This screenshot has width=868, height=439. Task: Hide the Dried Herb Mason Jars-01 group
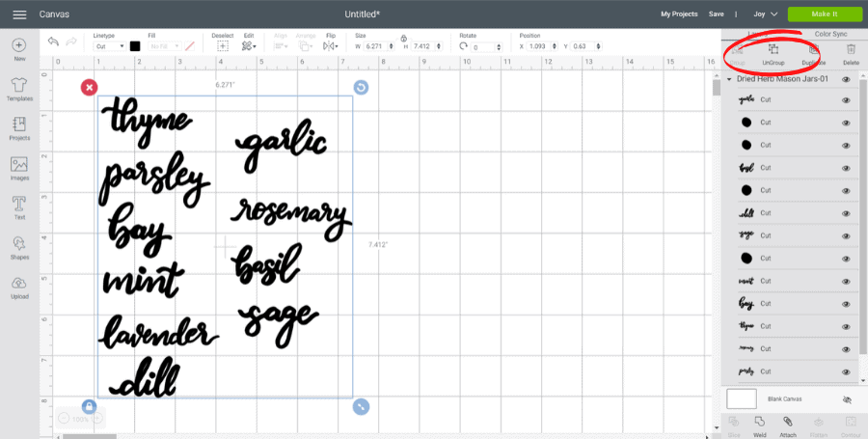click(x=846, y=80)
